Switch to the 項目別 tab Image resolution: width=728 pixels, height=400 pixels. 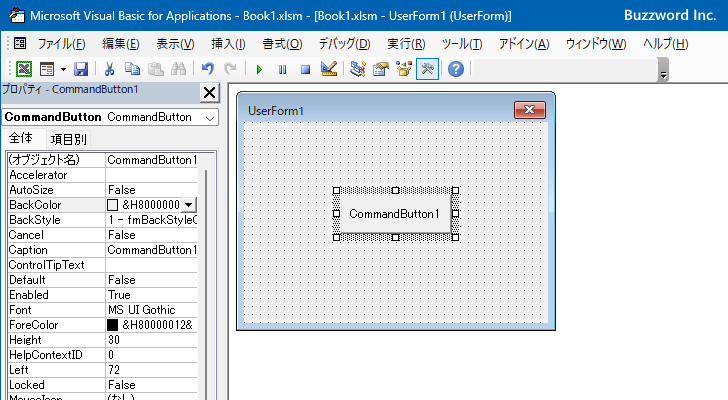click(68, 139)
